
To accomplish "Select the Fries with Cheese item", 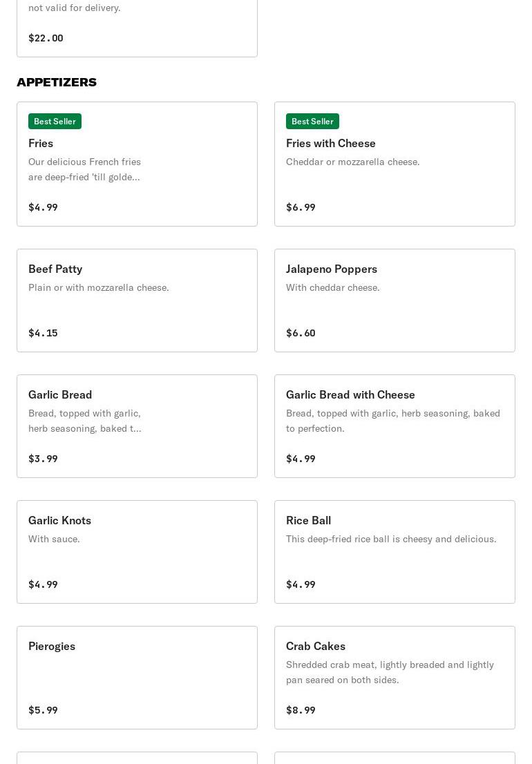I will coord(330,143).
